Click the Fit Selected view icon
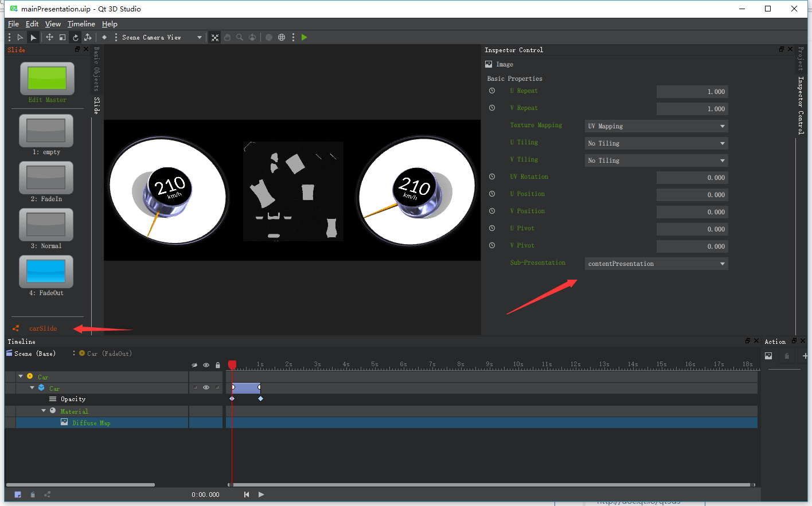 pos(215,37)
